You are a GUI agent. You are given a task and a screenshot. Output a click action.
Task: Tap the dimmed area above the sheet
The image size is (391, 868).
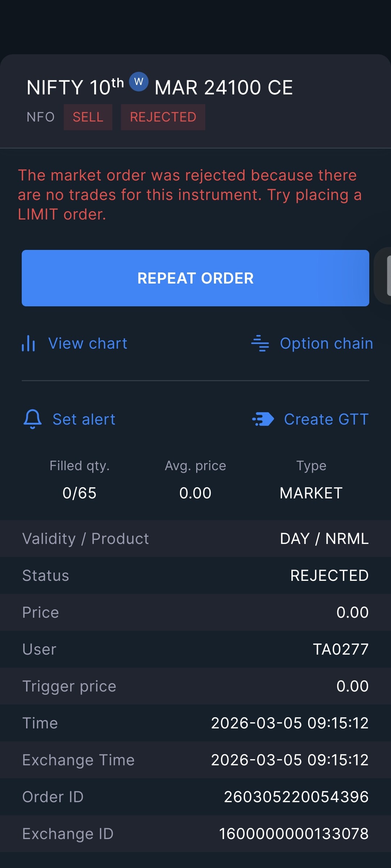click(x=195, y=25)
